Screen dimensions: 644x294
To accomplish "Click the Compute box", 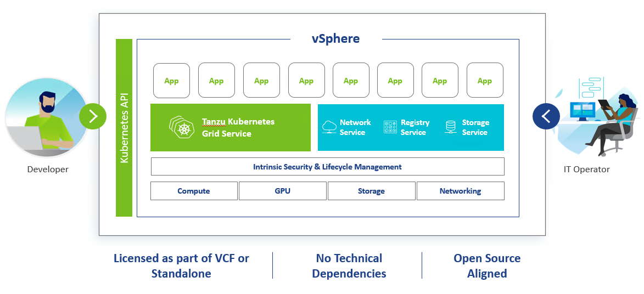I will [x=194, y=191].
